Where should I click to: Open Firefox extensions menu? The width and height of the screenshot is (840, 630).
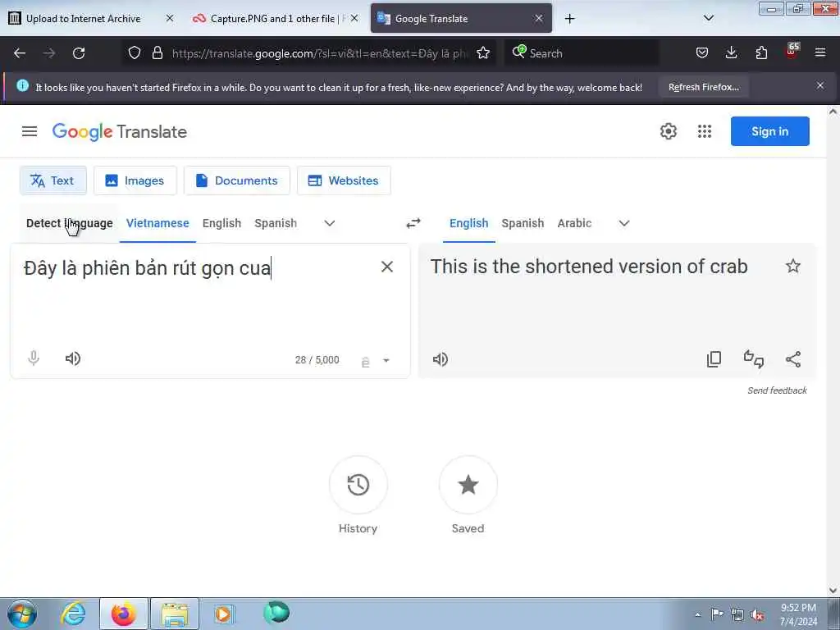[x=761, y=53]
